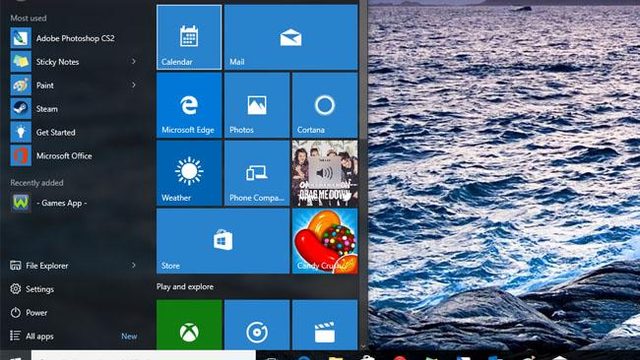Launch the Candy Crush tile
The height and width of the screenshot is (360, 640).
[x=325, y=241]
